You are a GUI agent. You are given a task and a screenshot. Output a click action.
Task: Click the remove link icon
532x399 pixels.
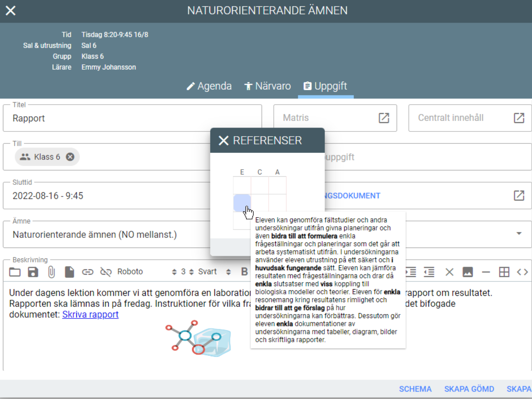coord(106,272)
